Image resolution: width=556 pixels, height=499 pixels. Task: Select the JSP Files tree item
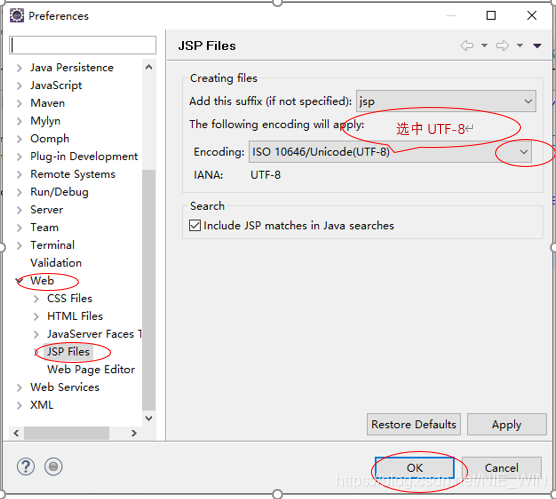tap(68, 351)
